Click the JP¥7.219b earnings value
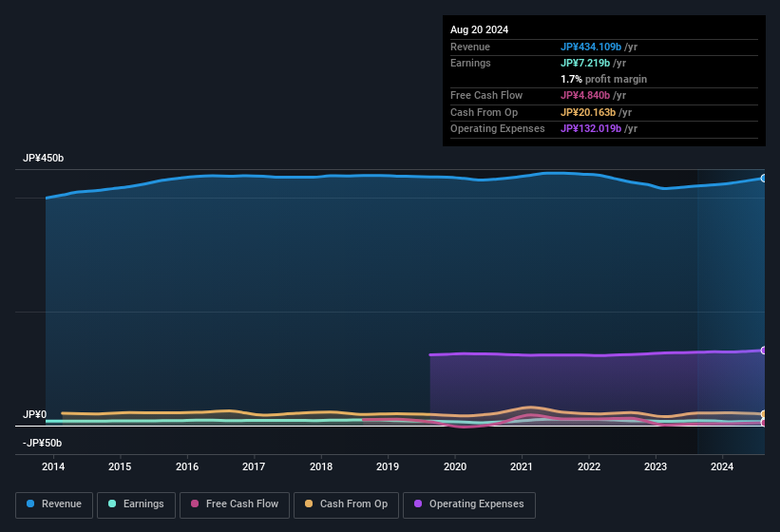This screenshot has height=532, width=780. pyautogui.click(x=585, y=63)
